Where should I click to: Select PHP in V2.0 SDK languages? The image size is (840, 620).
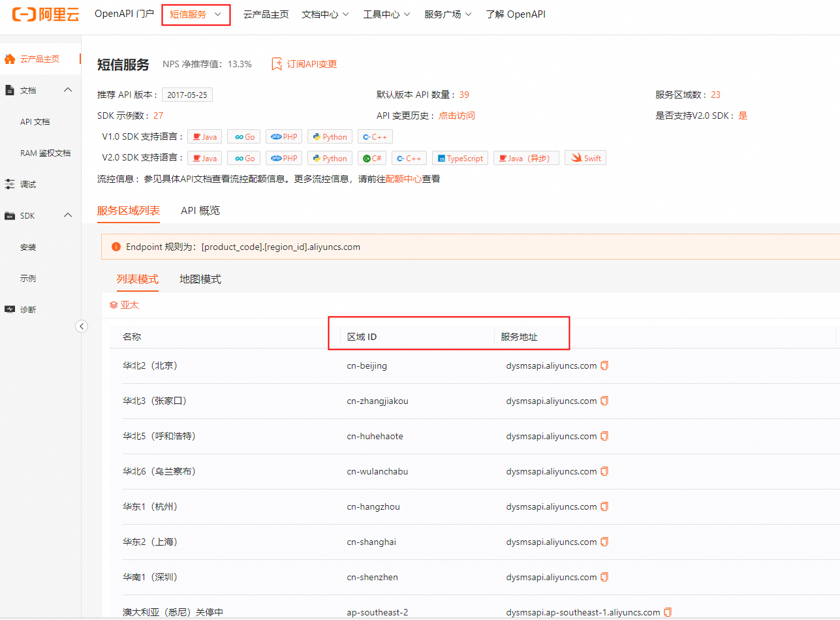tap(284, 158)
